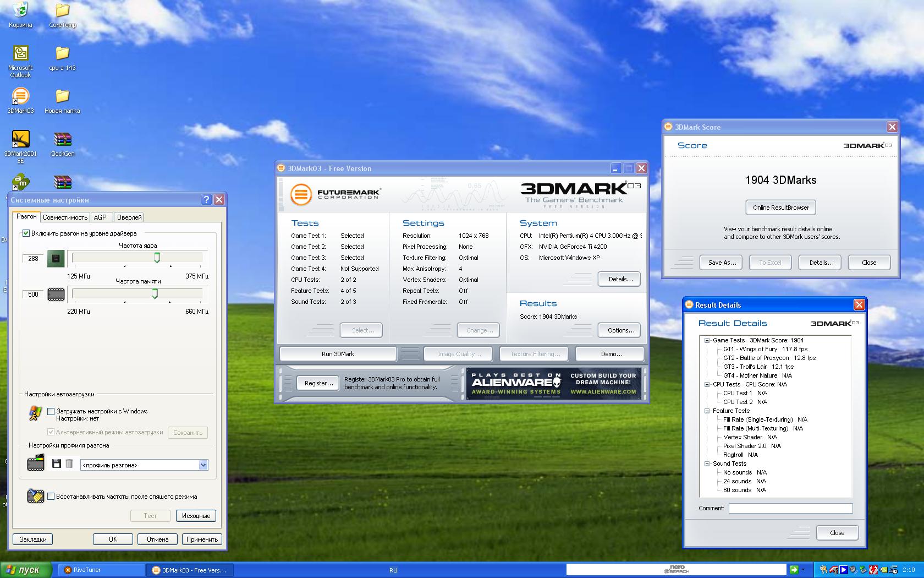Image resolution: width=924 pixels, height=578 pixels.
Task: Launch the 3DMark03 desktop shortcut
Action: (20, 100)
